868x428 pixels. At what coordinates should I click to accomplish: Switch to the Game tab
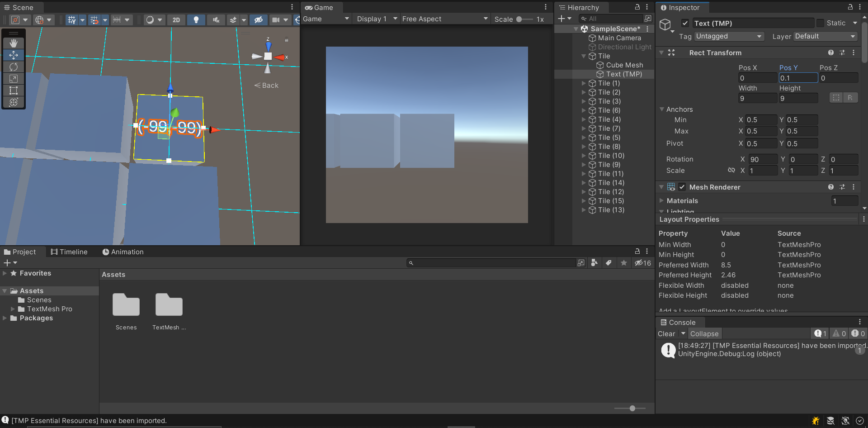pyautogui.click(x=319, y=8)
